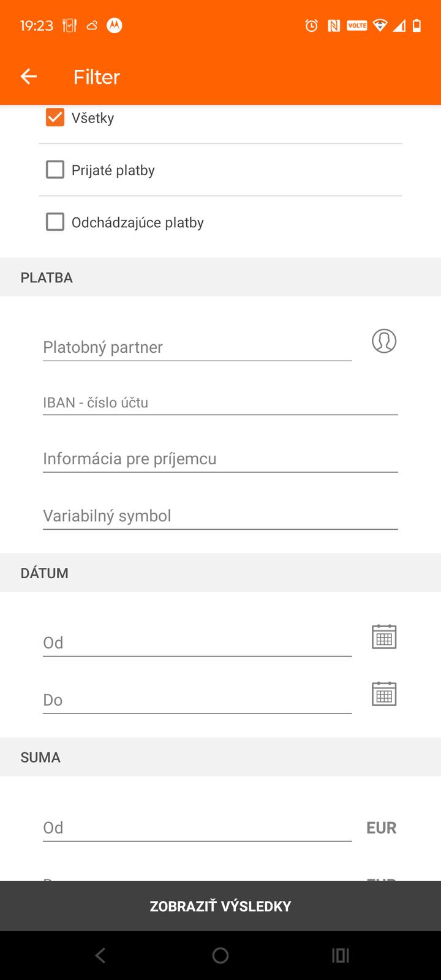Open calendar for the Od date field
Viewport: 441px width, 980px height.
tap(384, 636)
